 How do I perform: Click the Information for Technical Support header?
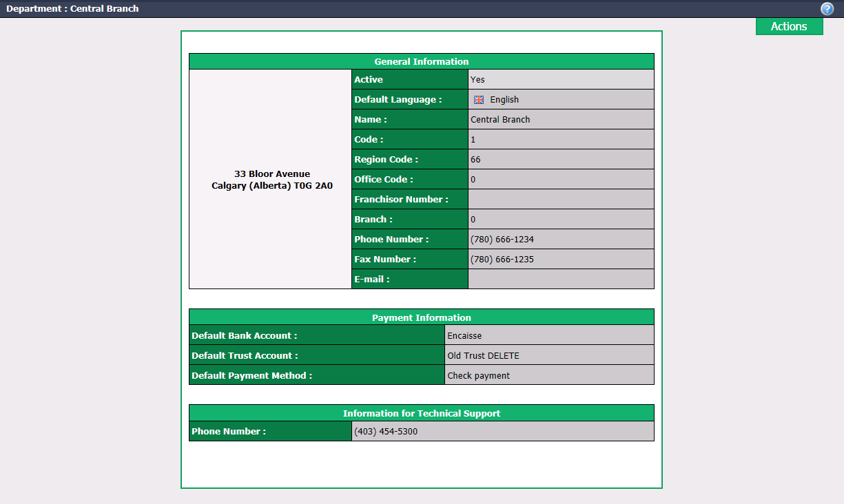pyautogui.click(x=422, y=413)
